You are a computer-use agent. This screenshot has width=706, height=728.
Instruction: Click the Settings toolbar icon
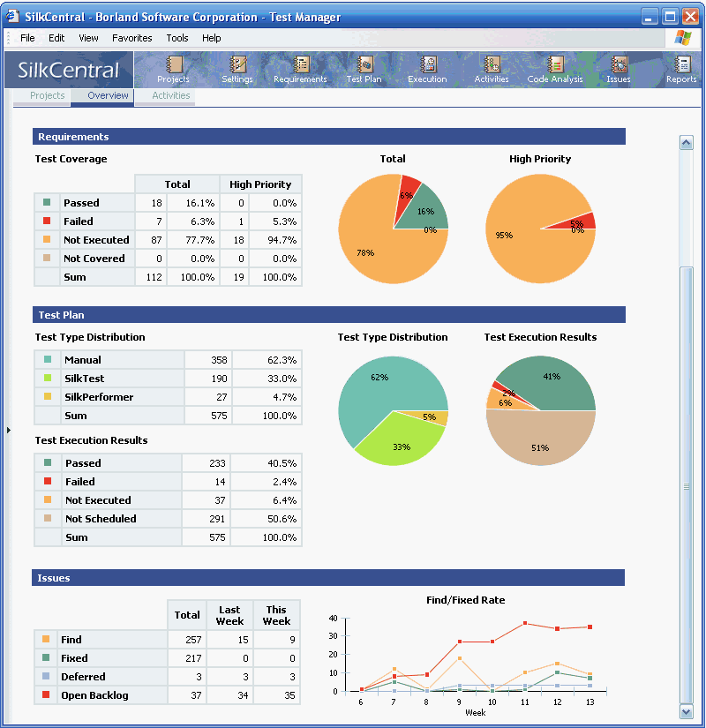click(x=237, y=65)
